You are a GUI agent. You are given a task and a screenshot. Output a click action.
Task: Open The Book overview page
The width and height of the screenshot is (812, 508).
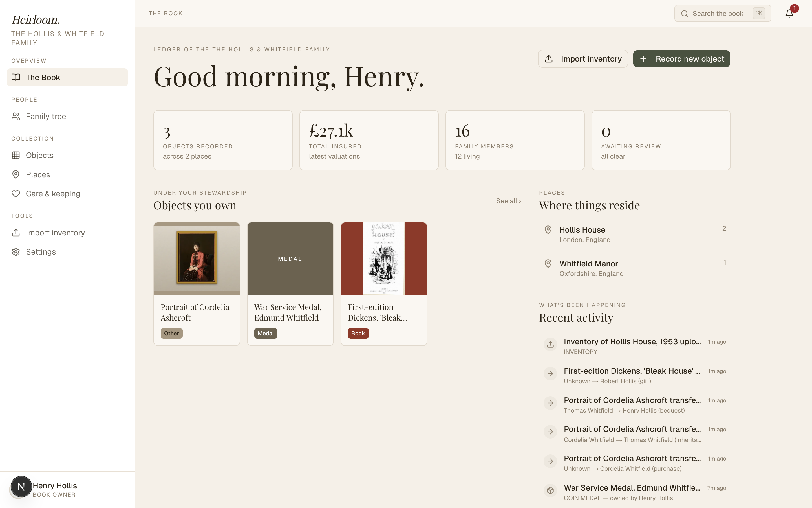click(67, 77)
